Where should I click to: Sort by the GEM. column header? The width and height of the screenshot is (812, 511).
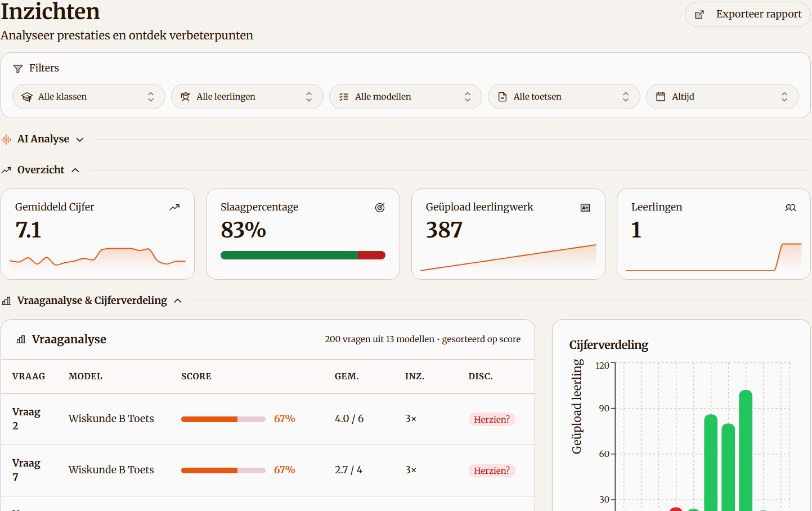pos(347,376)
